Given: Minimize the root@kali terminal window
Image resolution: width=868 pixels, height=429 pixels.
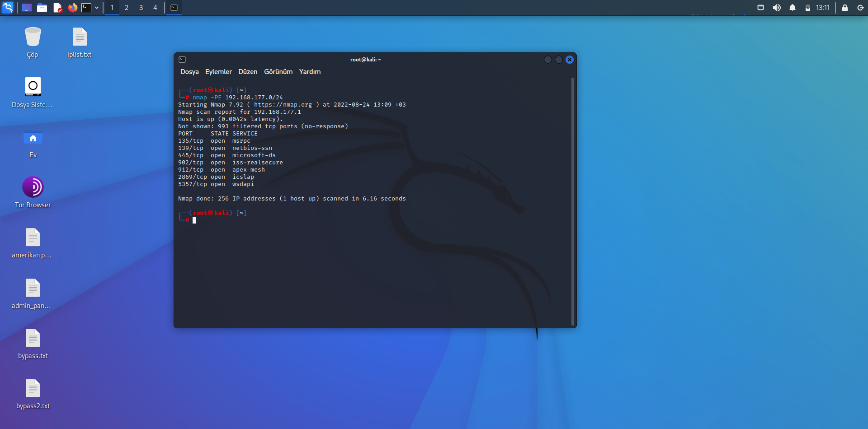Looking at the screenshot, I should (x=548, y=60).
